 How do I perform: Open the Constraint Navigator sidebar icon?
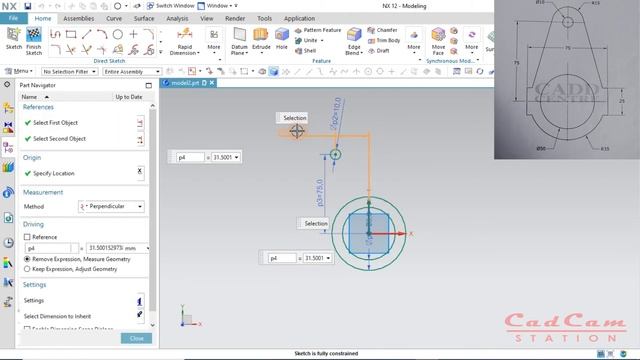pos(8,127)
